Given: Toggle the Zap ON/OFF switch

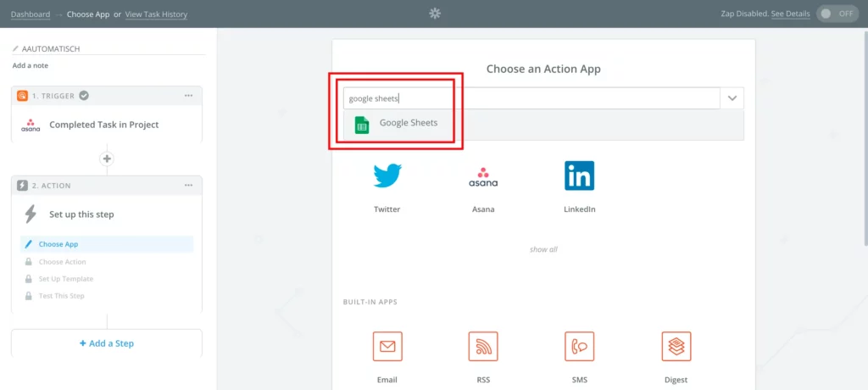Looking at the screenshot, I should pyautogui.click(x=837, y=14).
